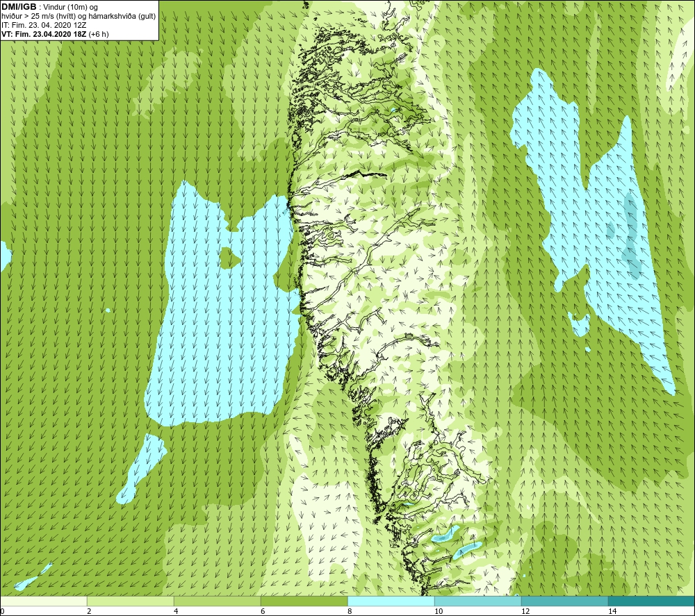Click the 2–4 light green legend swatch
This screenshot has width=695, height=616.
[131, 601]
